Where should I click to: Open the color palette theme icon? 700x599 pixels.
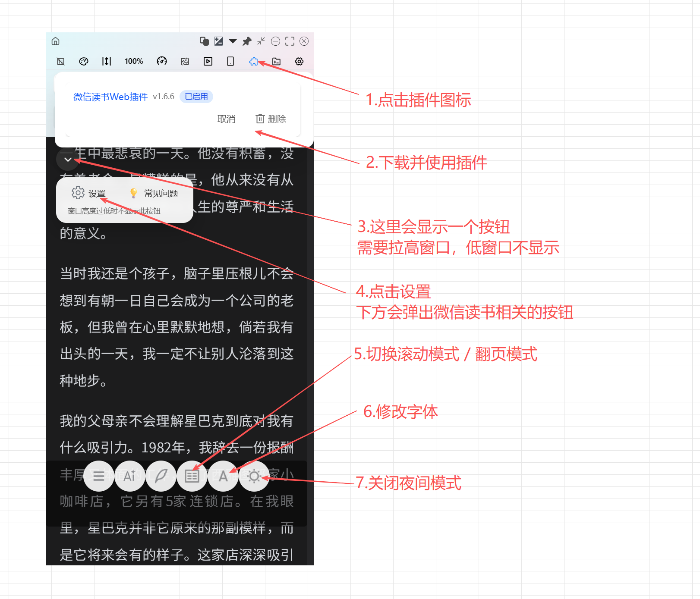point(84,61)
